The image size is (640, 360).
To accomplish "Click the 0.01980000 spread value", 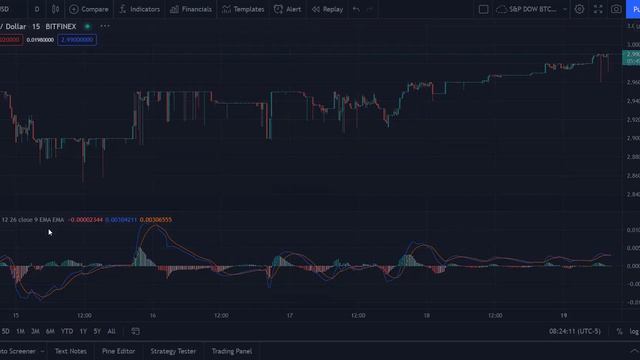I will tap(40, 40).
